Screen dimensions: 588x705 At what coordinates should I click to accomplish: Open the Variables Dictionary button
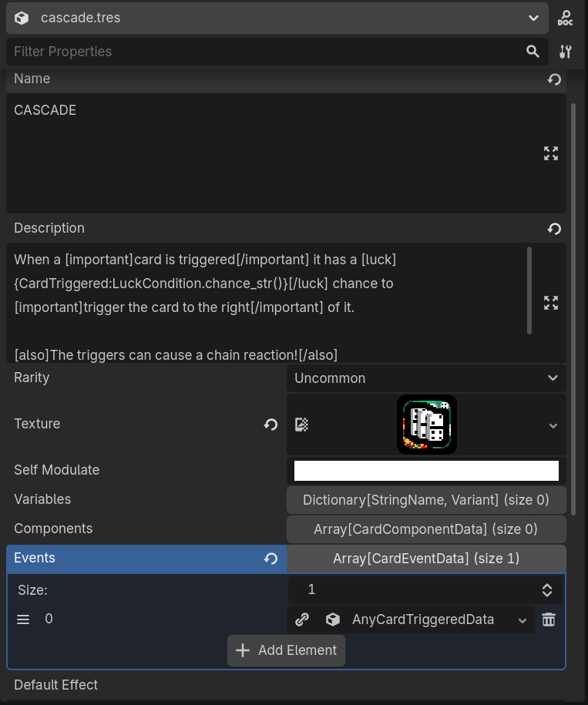tap(425, 500)
